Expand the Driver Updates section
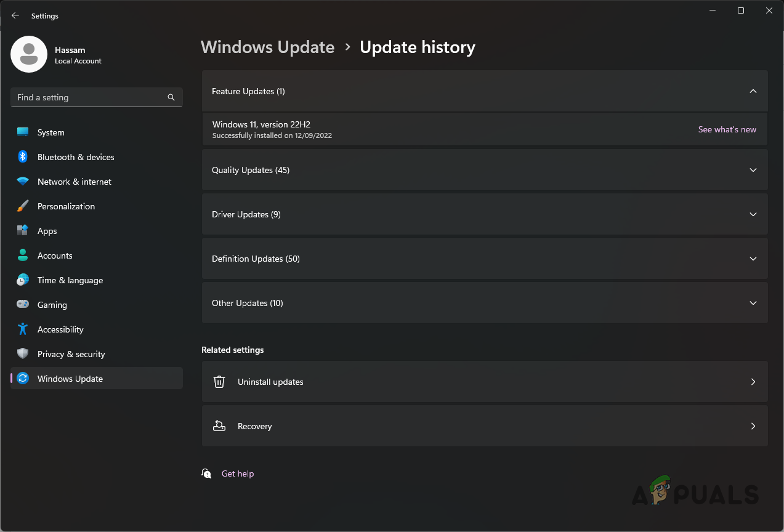 pos(753,214)
